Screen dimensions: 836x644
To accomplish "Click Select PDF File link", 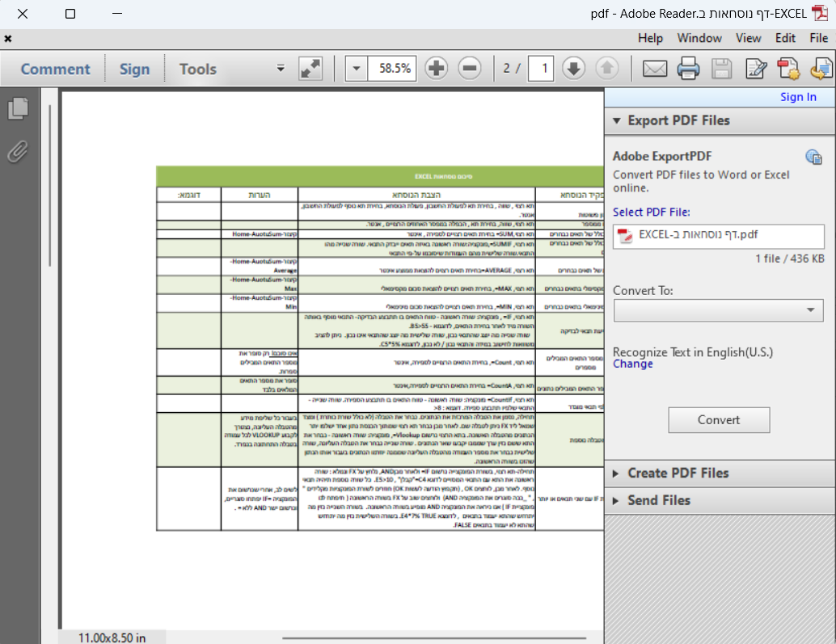I will click(652, 212).
